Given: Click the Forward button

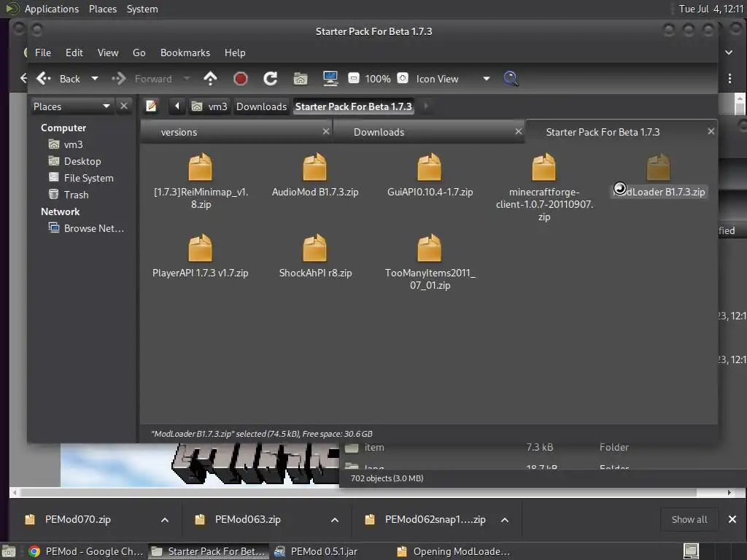Looking at the screenshot, I should (x=142, y=79).
